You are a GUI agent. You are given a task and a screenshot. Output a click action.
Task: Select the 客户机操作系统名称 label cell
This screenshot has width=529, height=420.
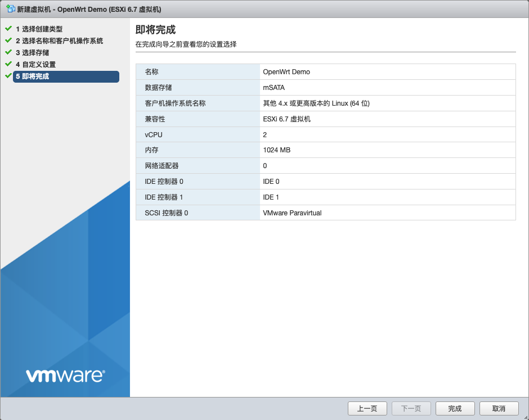[198, 103]
